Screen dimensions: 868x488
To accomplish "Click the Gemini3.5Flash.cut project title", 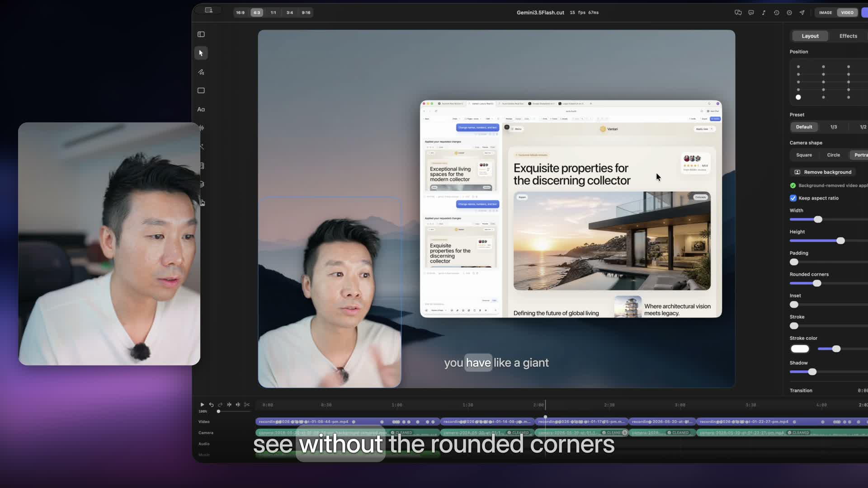I will tap(540, 13).
